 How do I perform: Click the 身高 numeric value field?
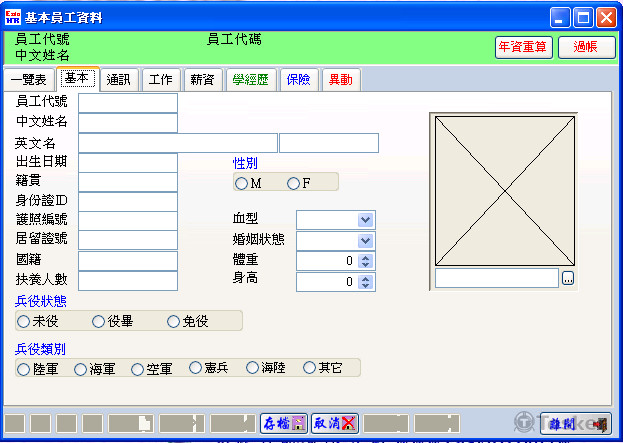pos(327,282)
